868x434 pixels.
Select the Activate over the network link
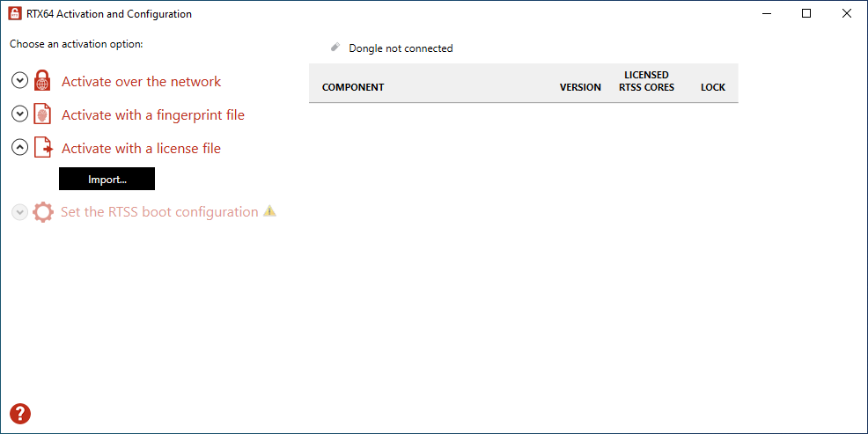(x=141, y=81)
